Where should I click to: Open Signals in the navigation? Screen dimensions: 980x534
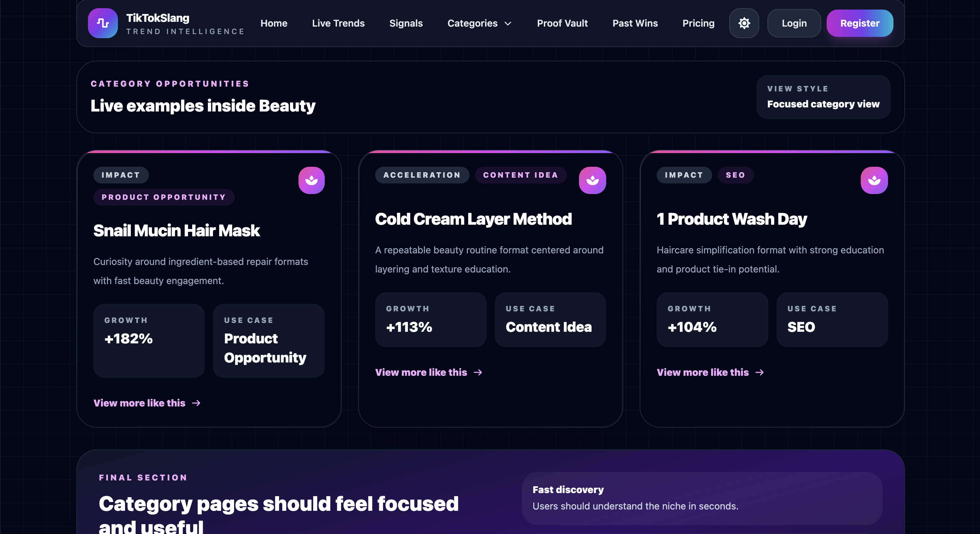(x=405, y=23)
